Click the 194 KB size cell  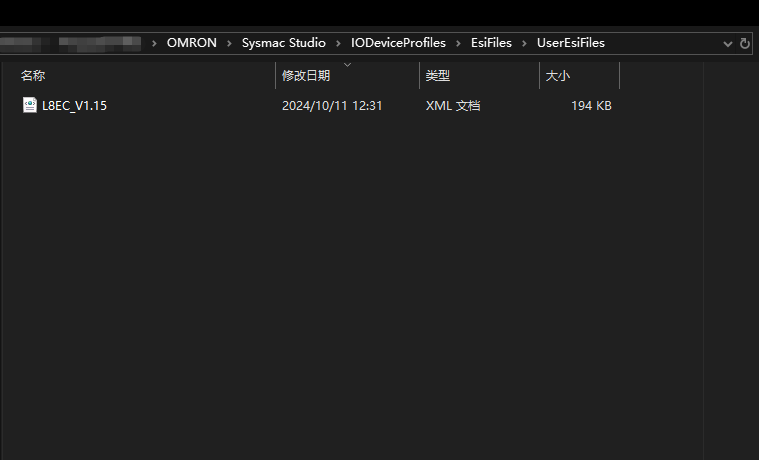coord(591,105)
